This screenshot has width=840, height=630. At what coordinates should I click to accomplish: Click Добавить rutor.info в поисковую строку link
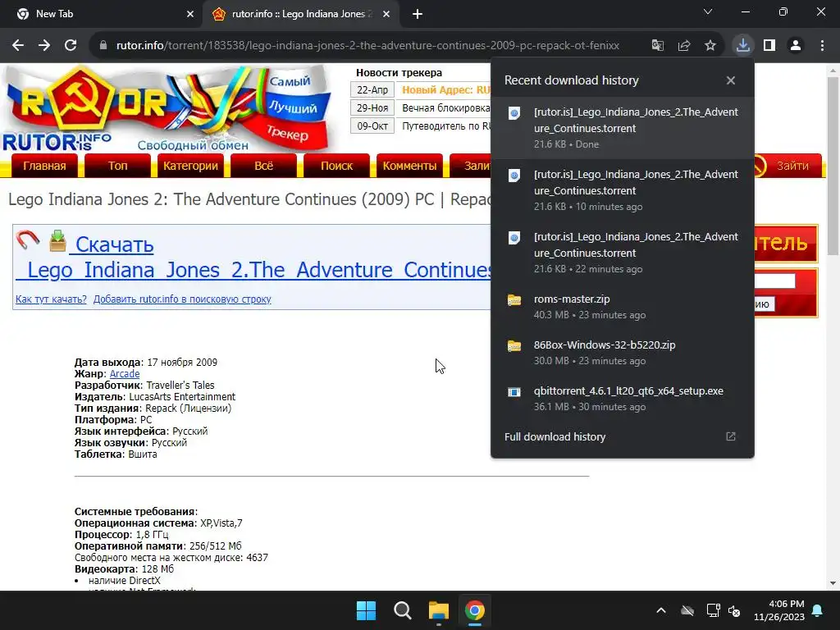pyautogui.click(x=182, y=299)
